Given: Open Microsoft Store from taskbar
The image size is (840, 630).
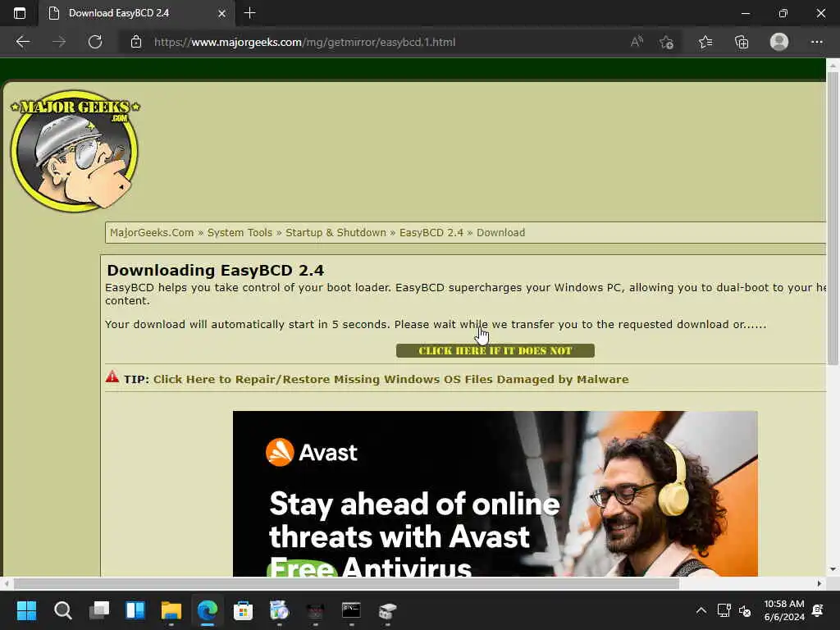Looking at the screenshot, I should [x=243, y=610].
